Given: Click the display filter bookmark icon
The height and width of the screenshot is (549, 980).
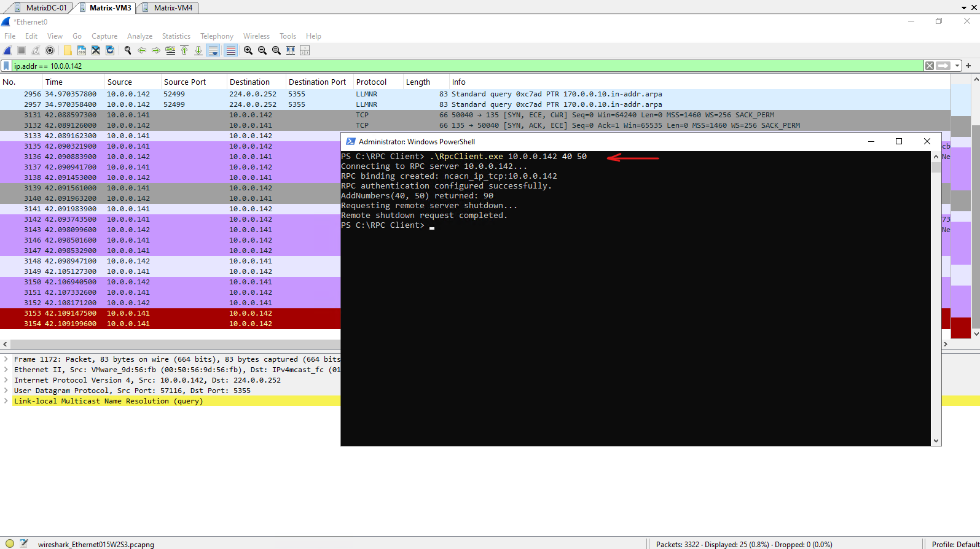Looking at the screenshot, I should [x=6, y=66].
